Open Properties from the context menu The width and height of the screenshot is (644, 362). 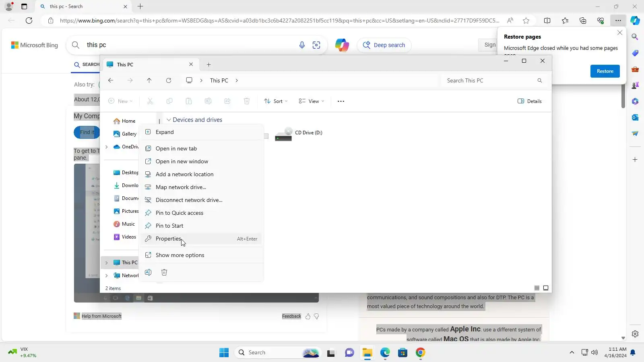pyautogui.click(x=201, y=239)
